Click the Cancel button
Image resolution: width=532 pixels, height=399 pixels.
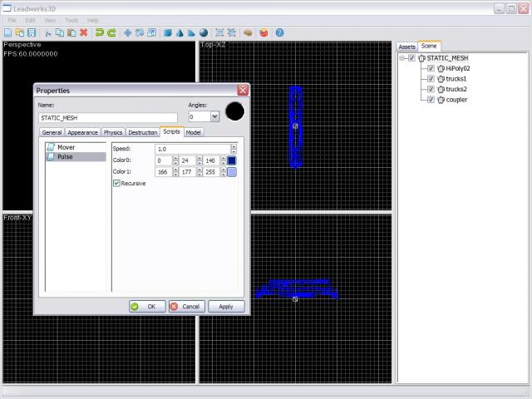pyautogui.click(x=185, y=307)
